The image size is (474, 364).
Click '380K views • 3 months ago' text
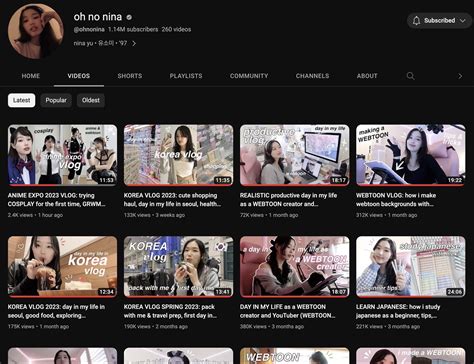pyautogui.click(x=272, y=327)
